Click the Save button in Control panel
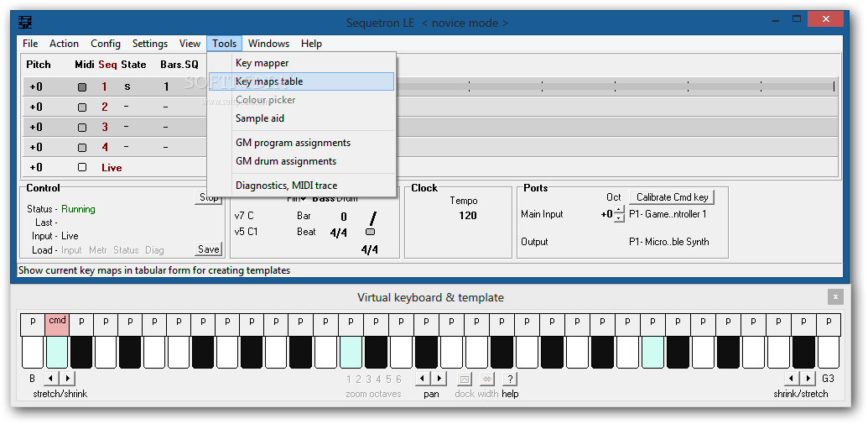868x424 pixels. tap(209, 249)
